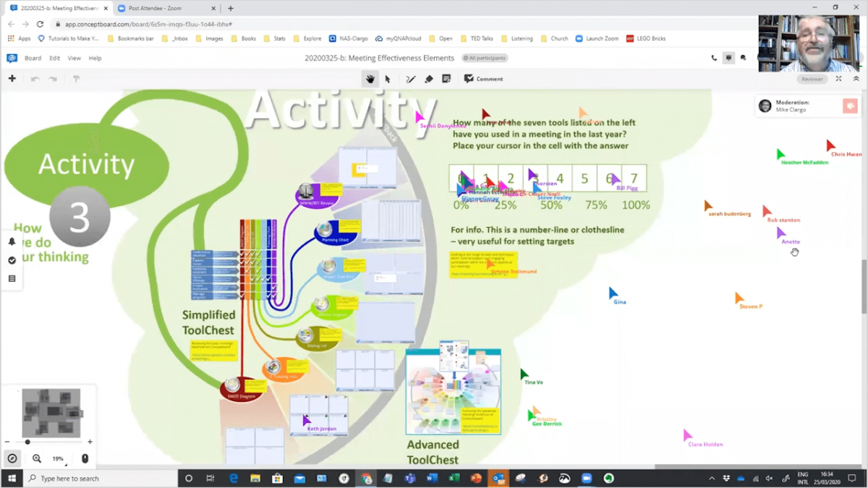868x488 pixels.
Task: Click the zoom slider handle
Action: click(27, 442)
